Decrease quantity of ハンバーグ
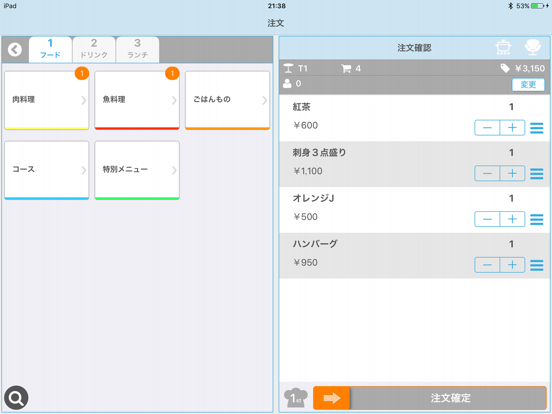 tap(487, 265)
